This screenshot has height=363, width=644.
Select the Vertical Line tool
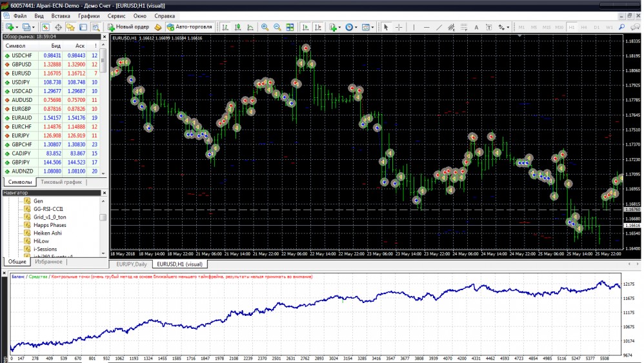tap(414, 27)
